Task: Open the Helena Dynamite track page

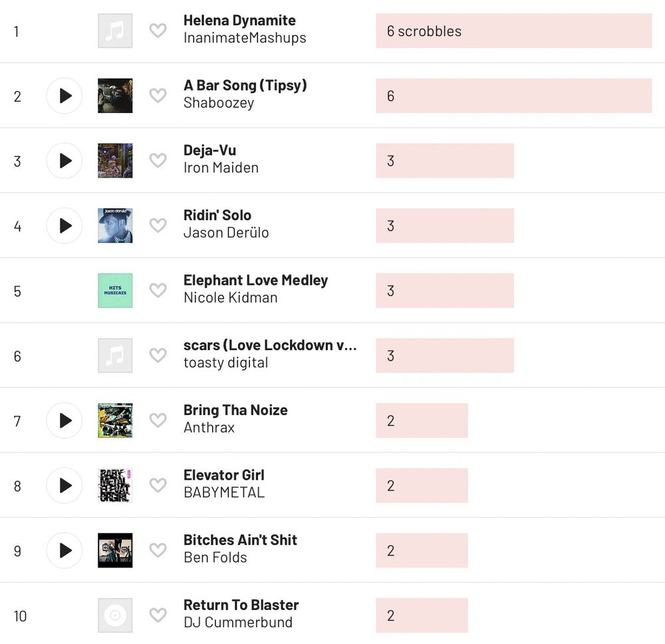Action: (x=239, y=20)
